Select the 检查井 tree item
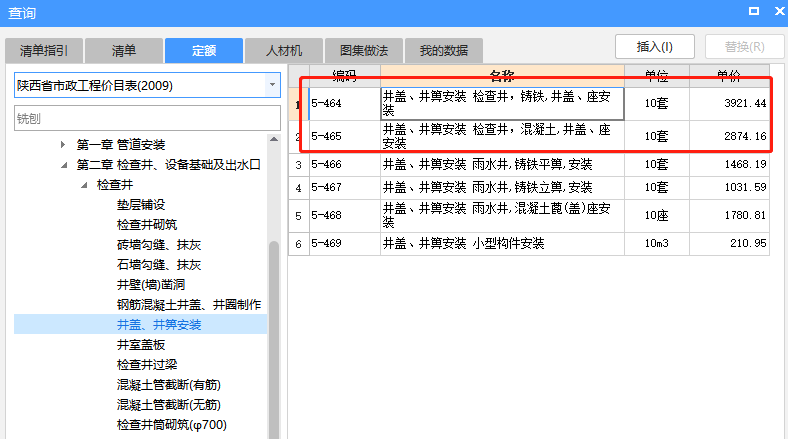 click(x=115, y=185)
